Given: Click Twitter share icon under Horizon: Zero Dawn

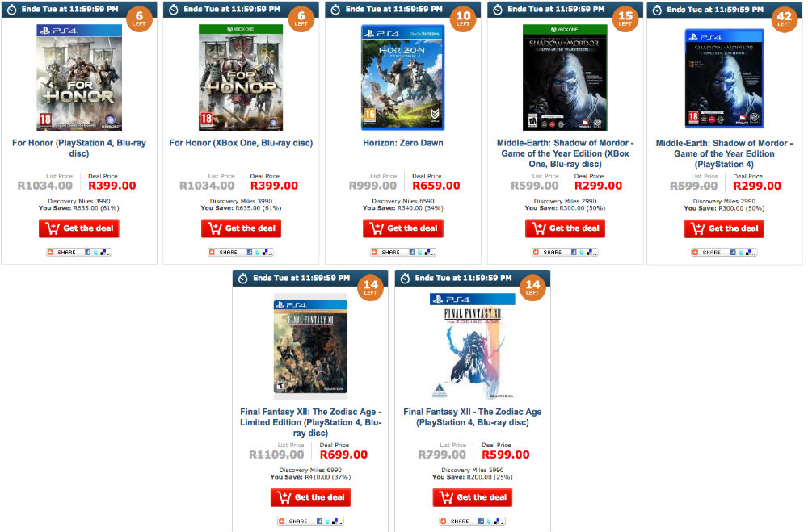Looking at the screenshot, I should click(x=419, y=253).
